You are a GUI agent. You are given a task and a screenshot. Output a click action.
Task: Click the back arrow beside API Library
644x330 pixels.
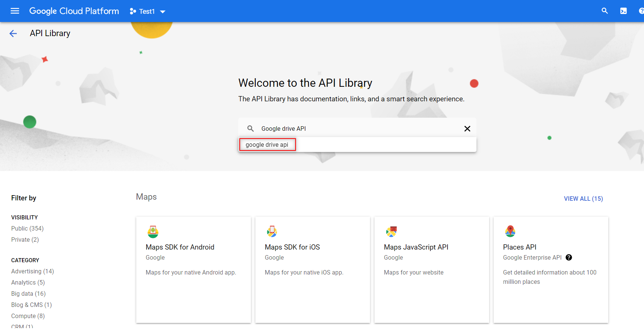coord(13,34)
